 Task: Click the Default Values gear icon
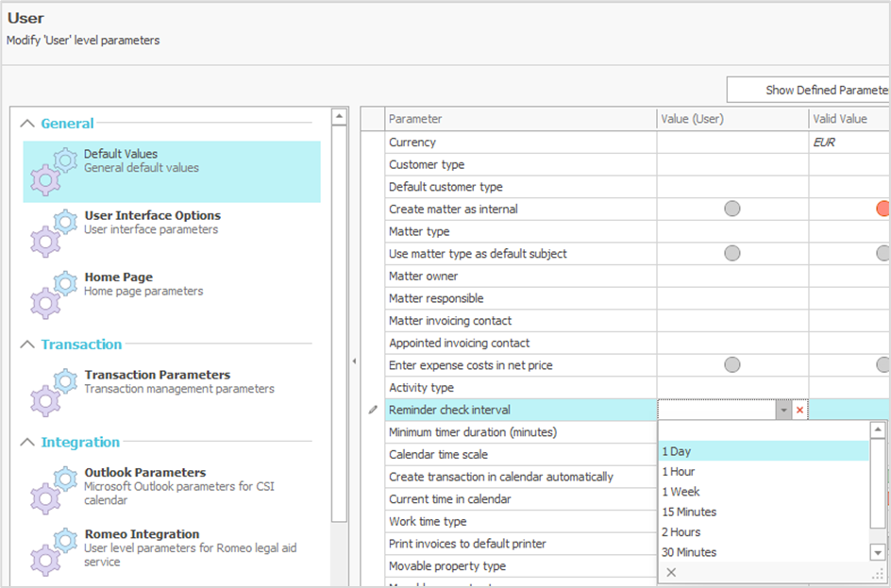pyautogui.click(x=53, y=168)
